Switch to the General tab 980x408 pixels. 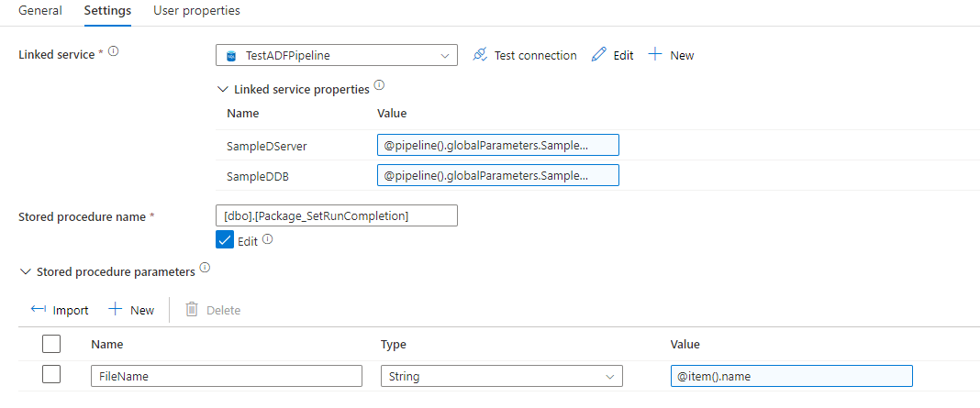coord(40,11)
